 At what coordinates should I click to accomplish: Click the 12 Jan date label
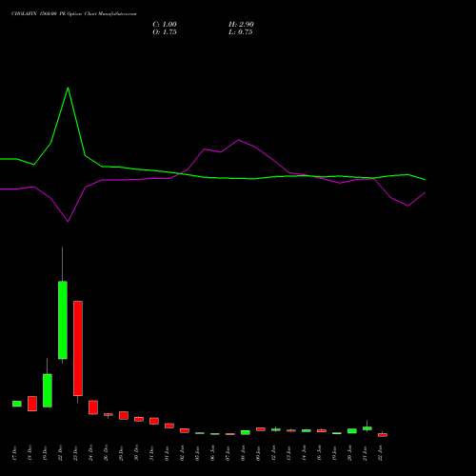(273, 453)
